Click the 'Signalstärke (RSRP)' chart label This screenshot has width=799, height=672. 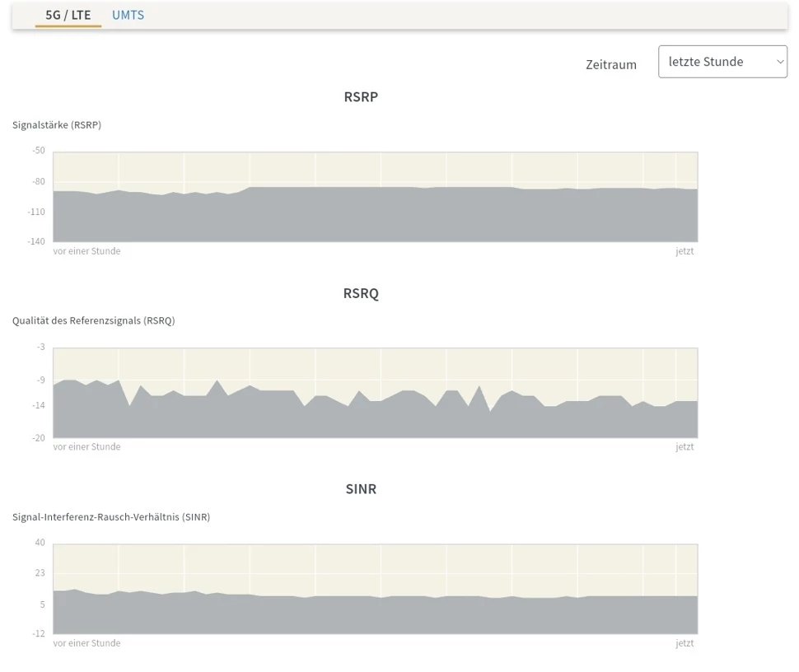pos(57,125)
